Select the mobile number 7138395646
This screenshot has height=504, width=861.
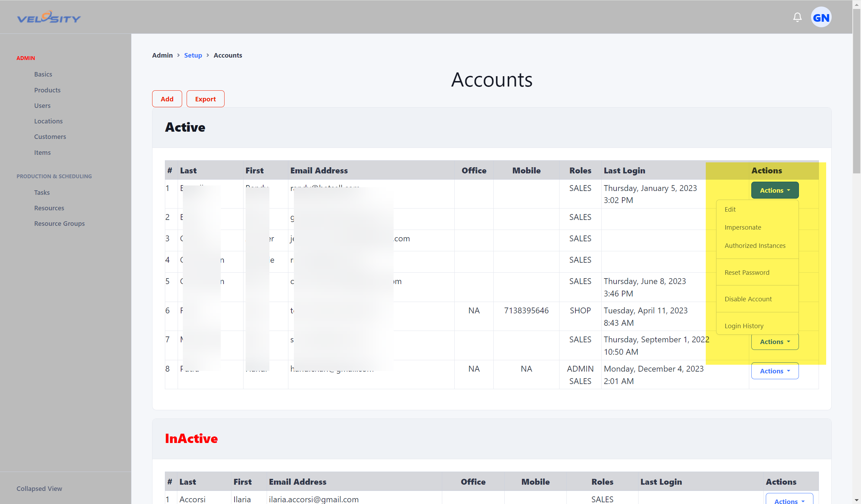[526, 311]
